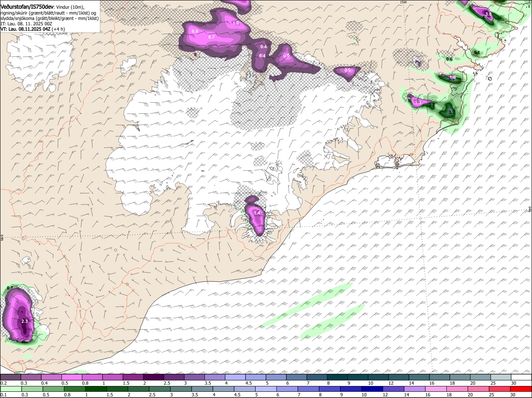Click the 2.3 value in southwest snow cell
532x398 pixels.
[24, 321]
